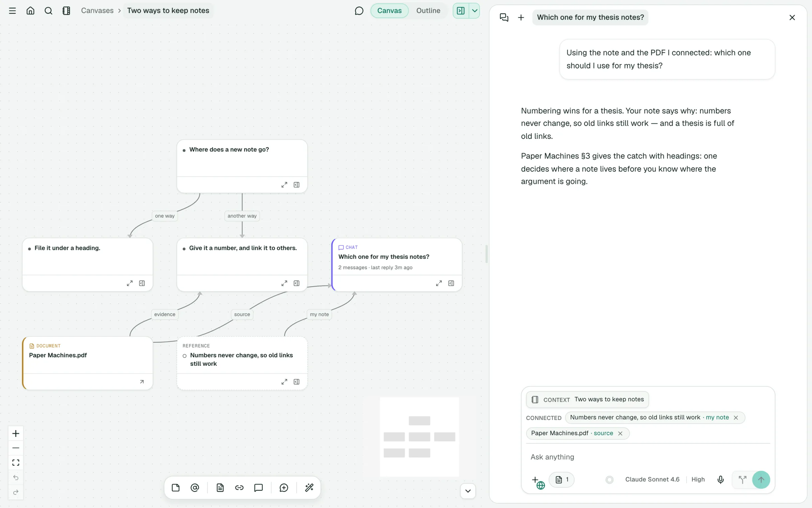Click the minimap thumbnail

[420, 437]
